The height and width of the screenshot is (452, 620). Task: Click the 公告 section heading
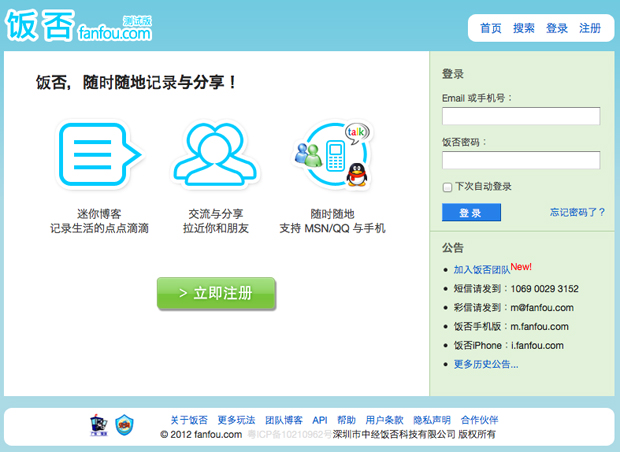click(453, 248)
